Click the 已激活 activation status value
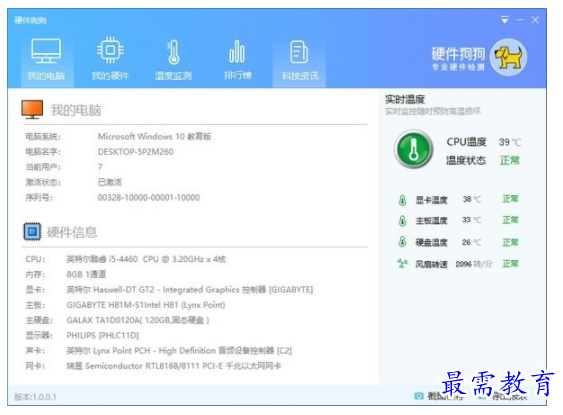This screenshot has height=415, width=563. click(110, 182)
